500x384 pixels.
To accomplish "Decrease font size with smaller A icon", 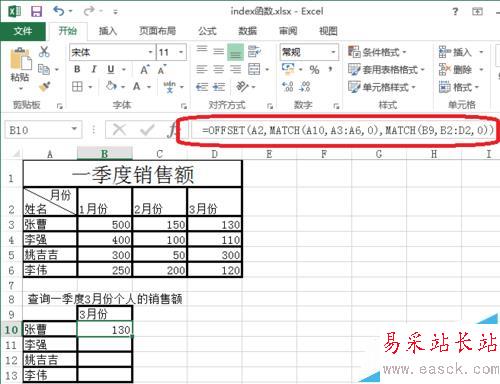I will click(162, 69).
